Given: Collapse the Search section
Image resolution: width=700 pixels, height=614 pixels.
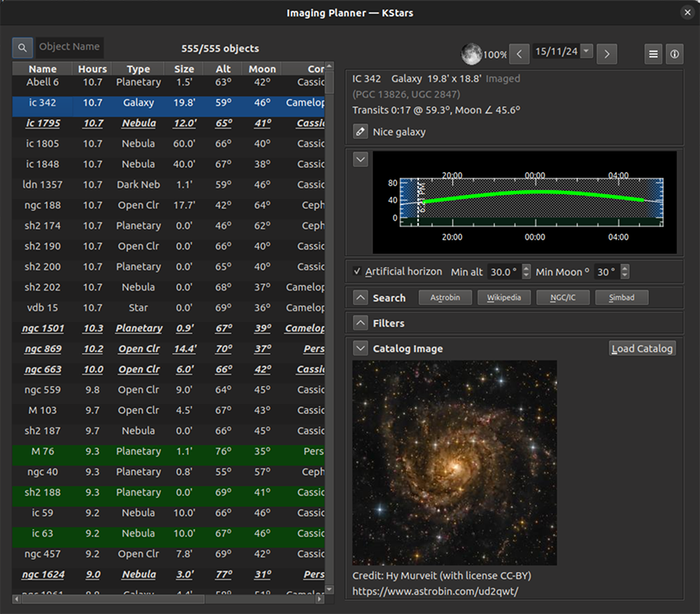Looking at the screenshot, I should pyautogui.click(x=360, y=297).
